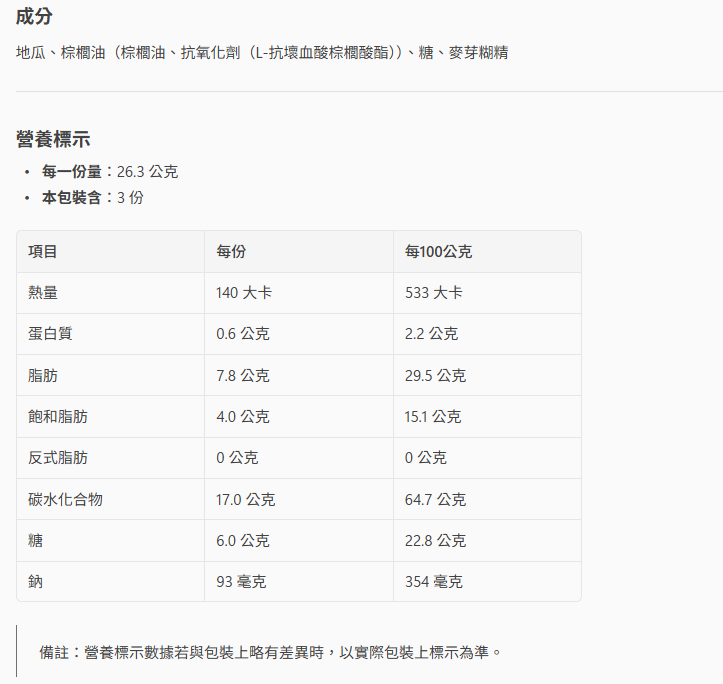Click the 15.1 公克 saturated fat value

433,417
